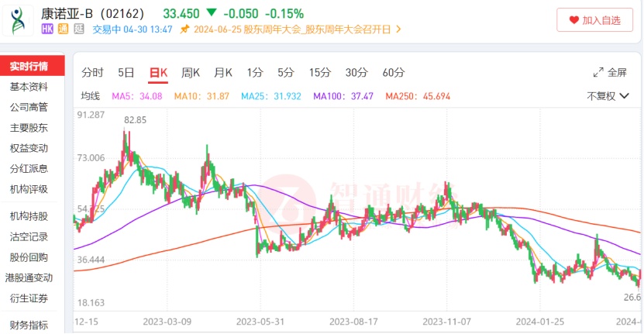This screenshot has height=334, width=644.
Task: Click the trading status 交易中 04-30 13:47
Action: pos(133,29)
